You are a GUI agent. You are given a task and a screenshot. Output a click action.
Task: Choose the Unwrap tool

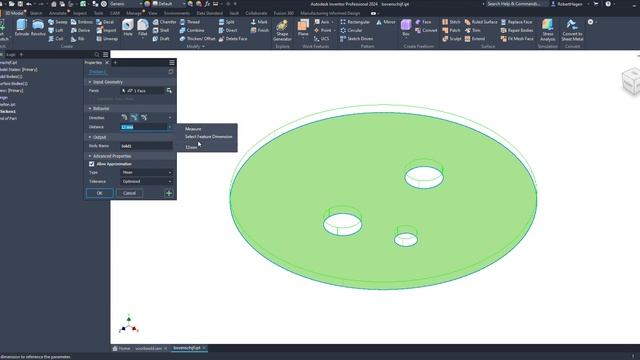coord(107,39)
